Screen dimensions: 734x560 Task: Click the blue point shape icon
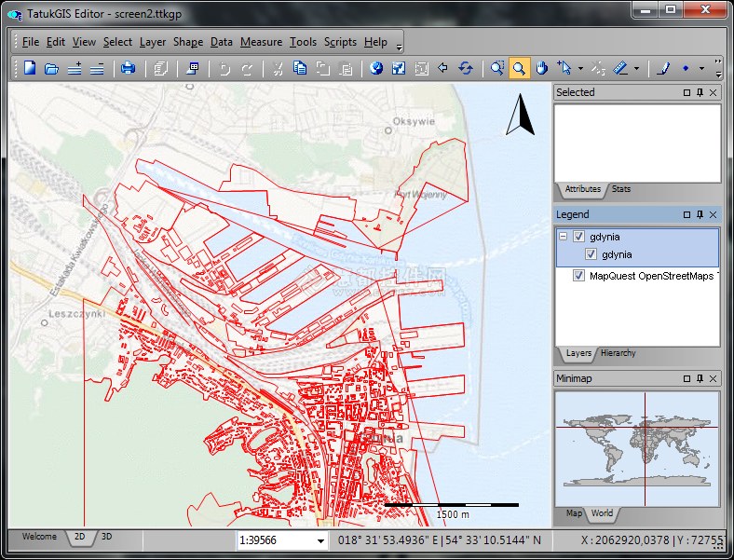pyautogui.click(x=686, y=68)
